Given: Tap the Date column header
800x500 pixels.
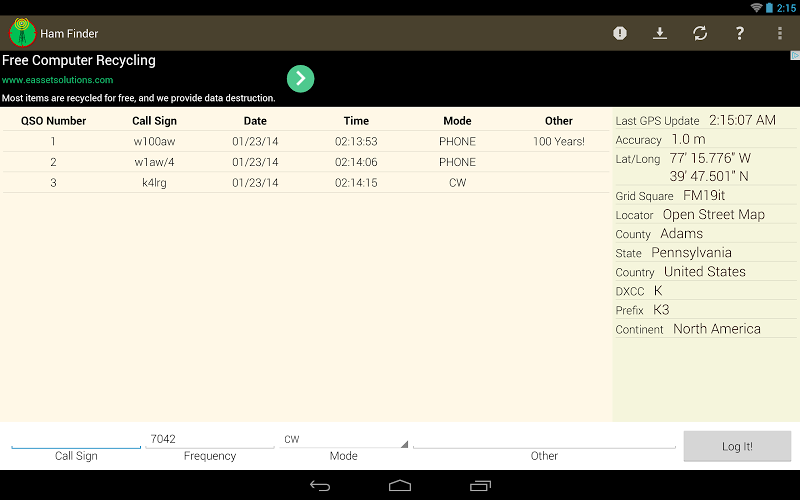Looking at the screenshot, I should point(255,121).
